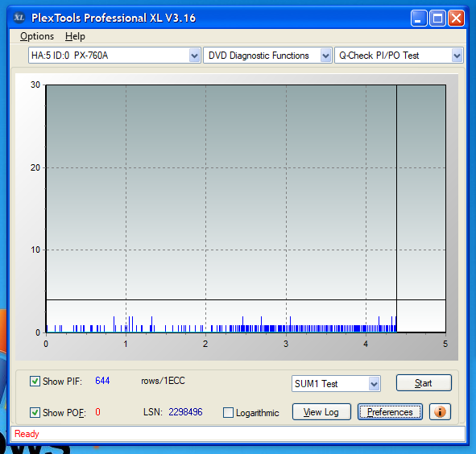Minimize the PlexTools window
This screenshot has width=476, height=454.
(419, 19)
